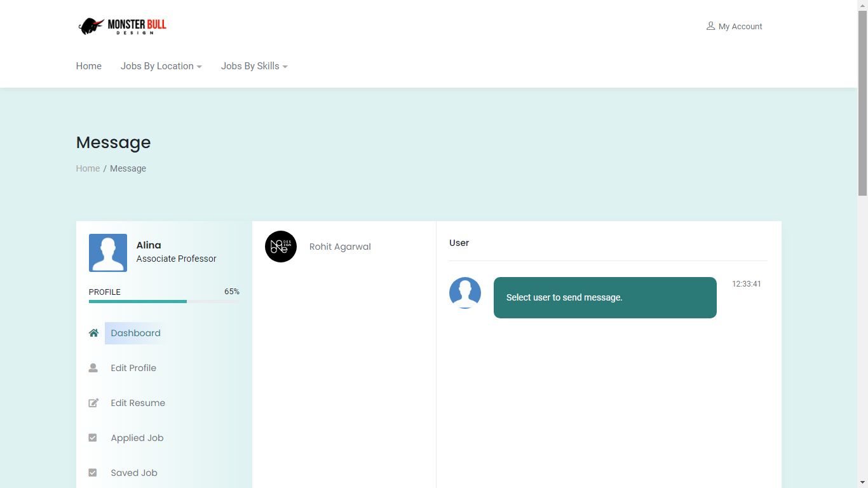This screenshot has width=868, height=488.
Task: Click the Edit Profile person icon
Action: coord(93,368)
